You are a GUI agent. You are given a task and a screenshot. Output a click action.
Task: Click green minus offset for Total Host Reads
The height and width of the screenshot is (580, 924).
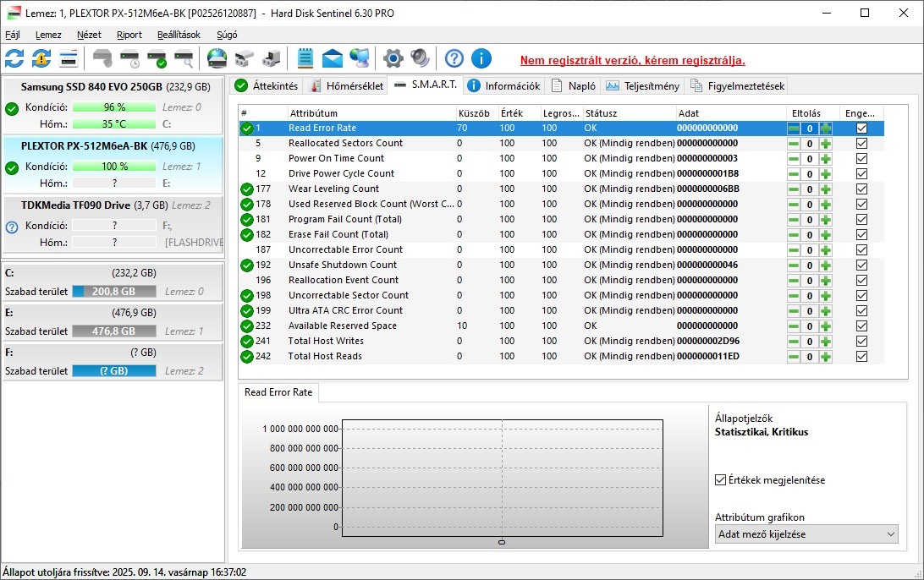coord(794,356)
